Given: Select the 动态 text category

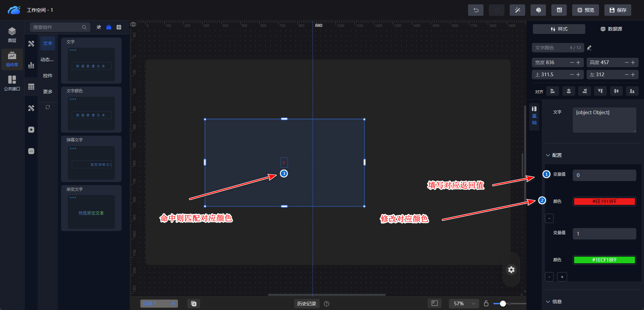Looking at the screenshot, I should tap(47, 59).
